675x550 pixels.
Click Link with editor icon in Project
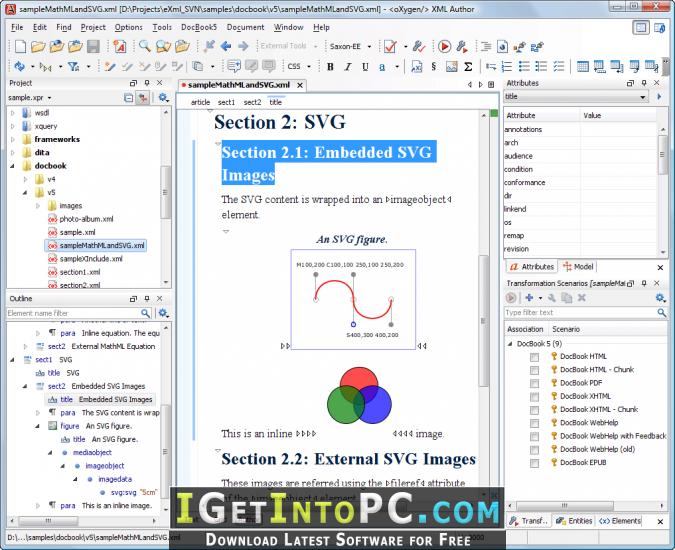click(x=142, y=98)
